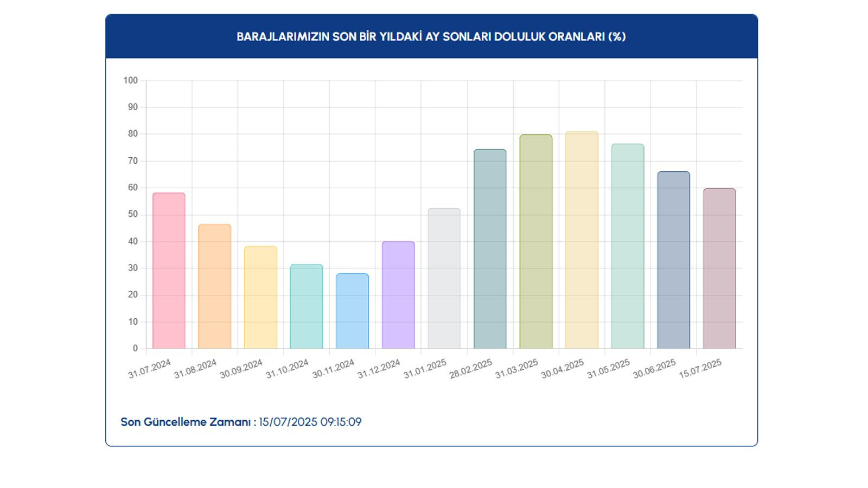Click the purple bar for 31.12.2024
Image resolution: width=868 pixels, height=488 pixels.
coord(398,295)
